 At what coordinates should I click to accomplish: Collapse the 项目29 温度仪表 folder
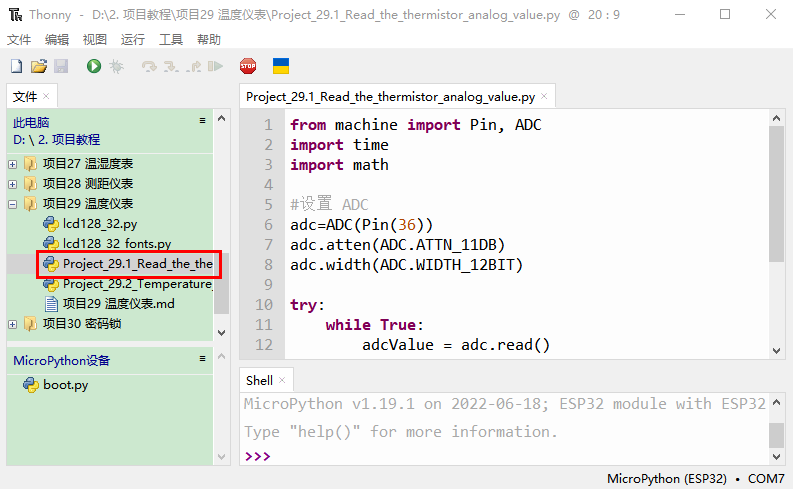point(12,204)
